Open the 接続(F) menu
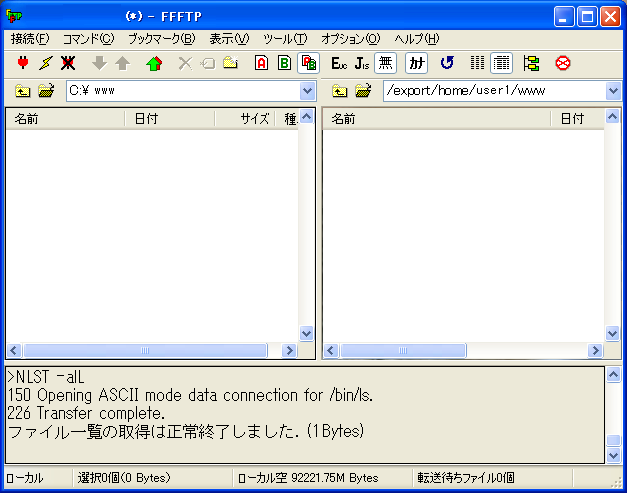Screen dimensions: 627x493 coord(30,39)
